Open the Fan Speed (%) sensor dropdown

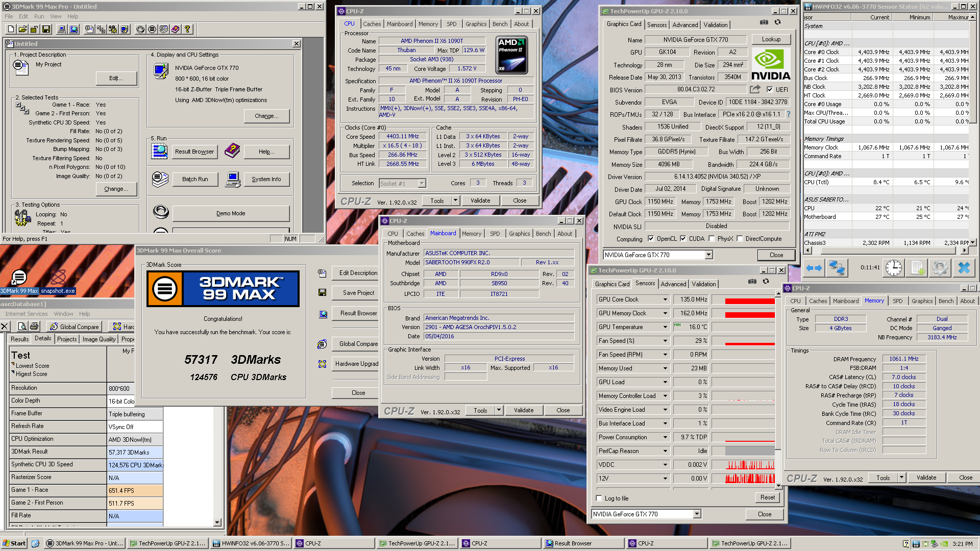click(665, 341)
